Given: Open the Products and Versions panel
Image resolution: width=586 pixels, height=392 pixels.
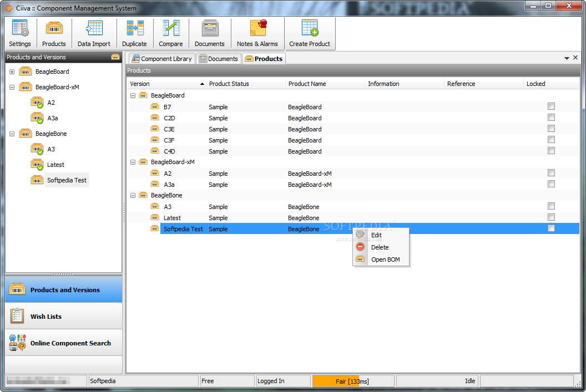Looking at the screenshot, I should click(63, 290).
